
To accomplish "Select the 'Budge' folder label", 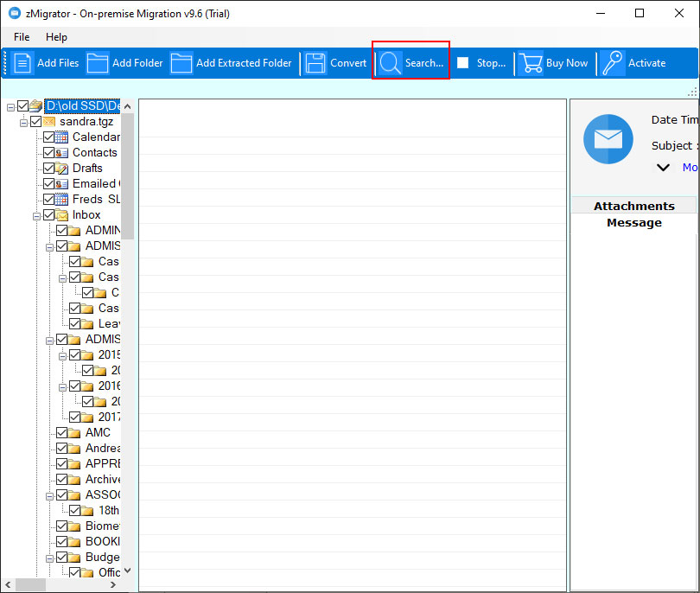I will point(103,558).
